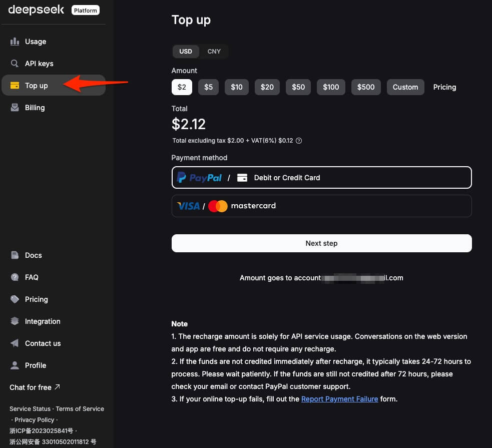Image resolution: width=492 pixels, height=448 pixels.
Task: Open the API keys menu item
Action: [54, 64]
